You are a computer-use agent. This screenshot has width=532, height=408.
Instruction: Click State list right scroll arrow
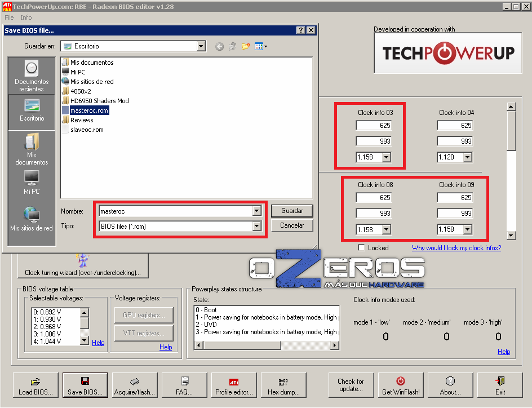[x=335, y=345]
